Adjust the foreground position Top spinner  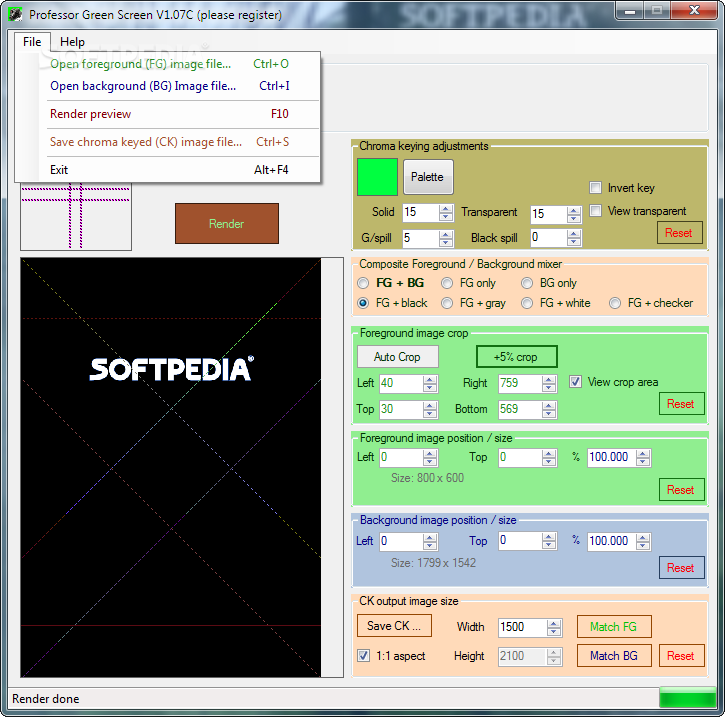coord(549,458)
